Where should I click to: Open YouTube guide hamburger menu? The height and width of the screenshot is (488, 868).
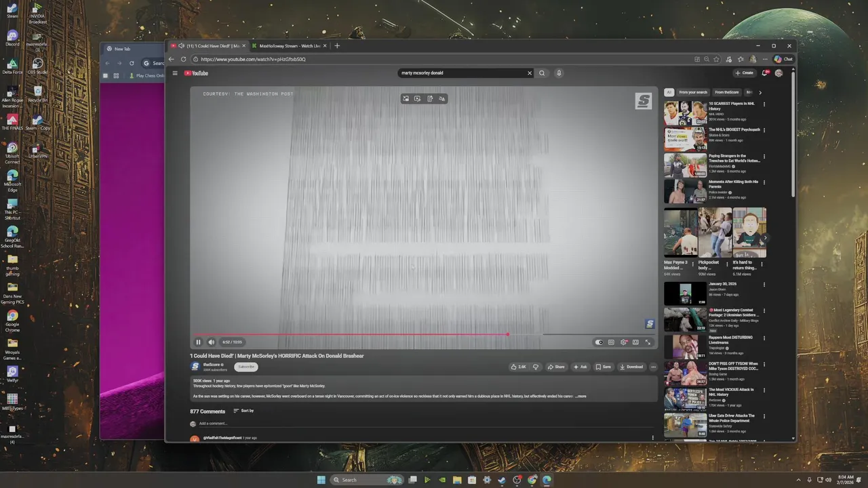click(x=175, y=73)
